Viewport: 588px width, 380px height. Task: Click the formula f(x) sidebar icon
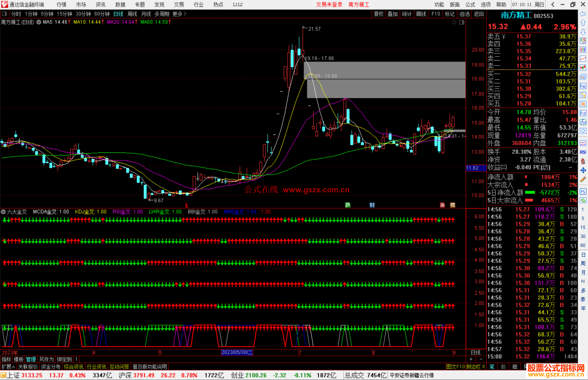pos(583,122)
